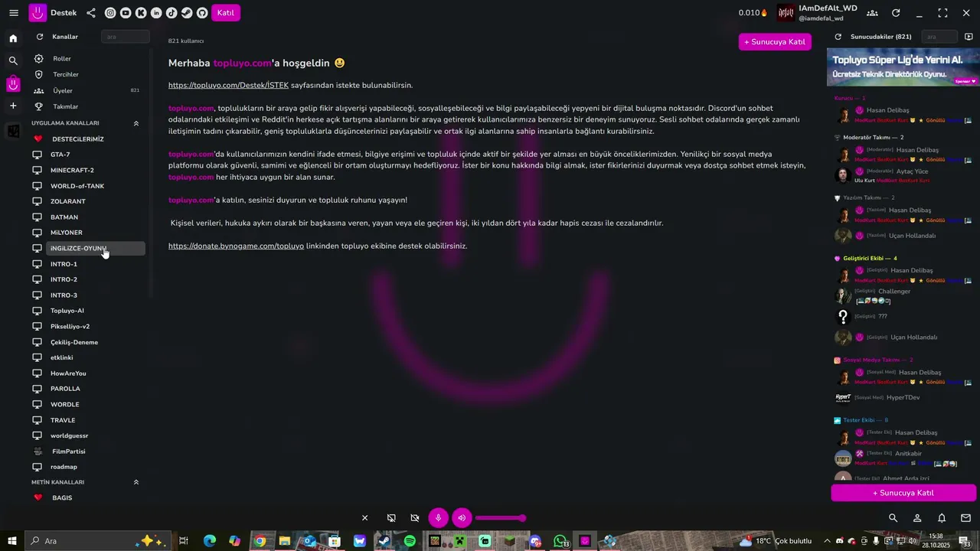Open the LinkedIn social link icon
980x551 pixels.
coord(156,13)
